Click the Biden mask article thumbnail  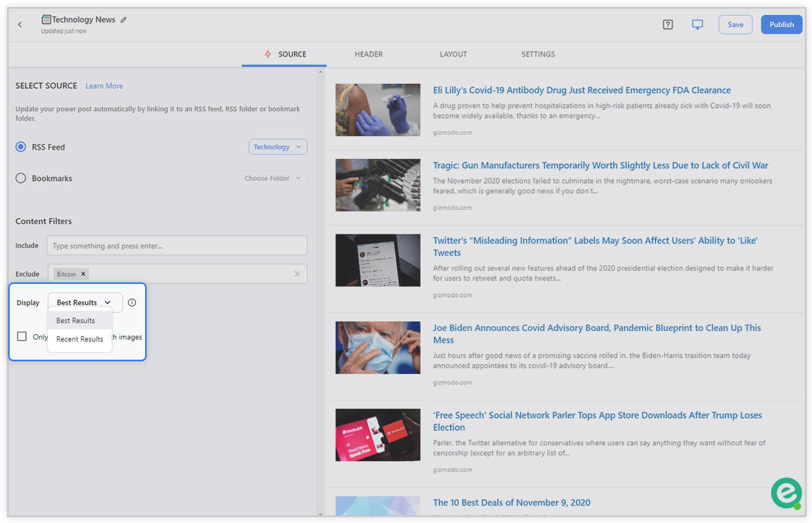(378, 348)
